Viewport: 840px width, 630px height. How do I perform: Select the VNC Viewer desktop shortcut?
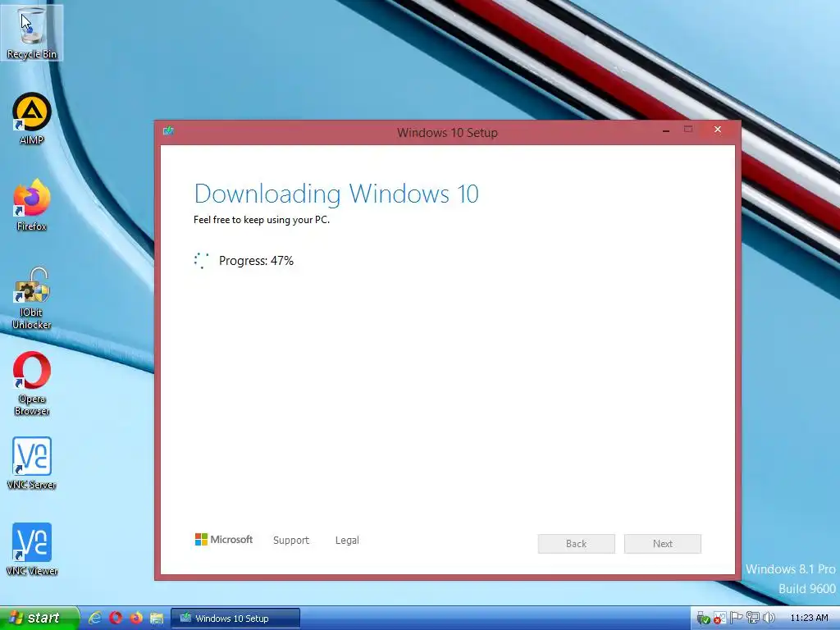[32, 549]
